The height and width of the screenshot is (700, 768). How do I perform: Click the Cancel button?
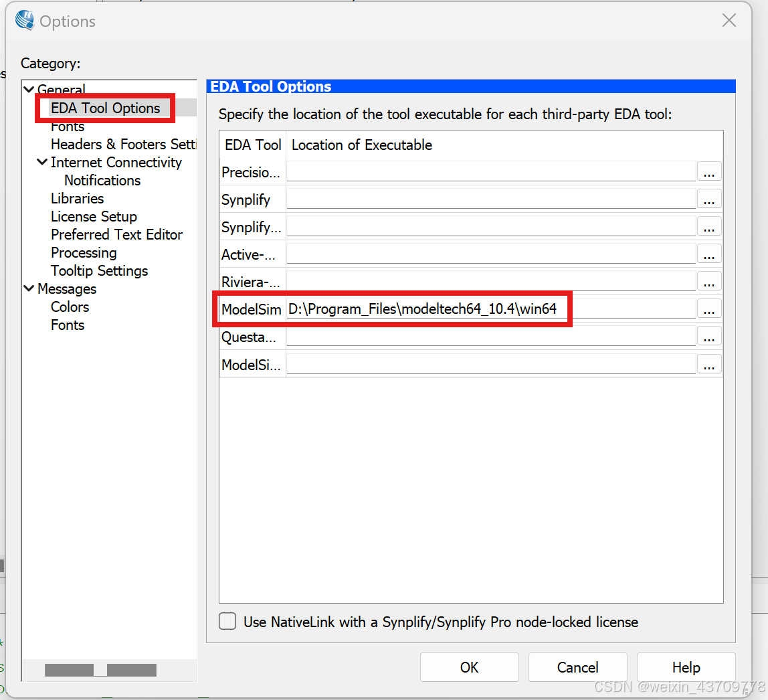point(578,667)
